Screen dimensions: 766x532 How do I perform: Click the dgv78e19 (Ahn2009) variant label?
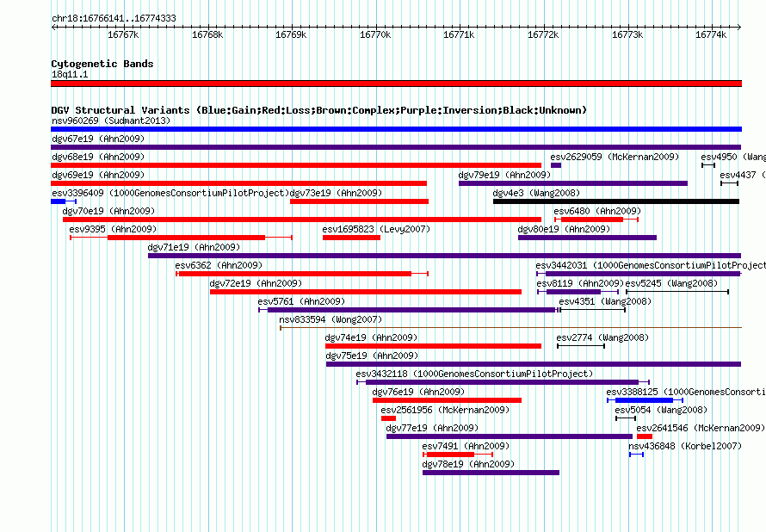point(468,464)
